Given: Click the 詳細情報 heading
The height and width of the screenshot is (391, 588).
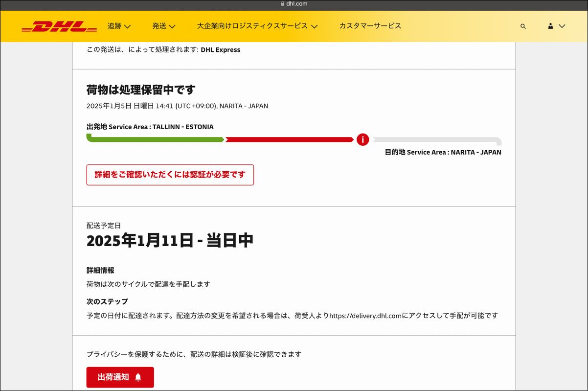Looking at the screenshot, I should pos(100,270).
